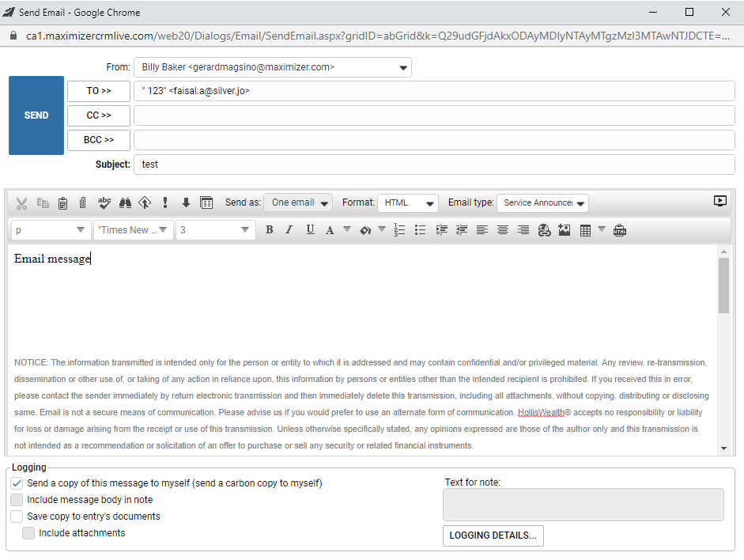This screenshot has height=560, width=744.
Task: Toggle italic formatting
Action: point(289,230)
